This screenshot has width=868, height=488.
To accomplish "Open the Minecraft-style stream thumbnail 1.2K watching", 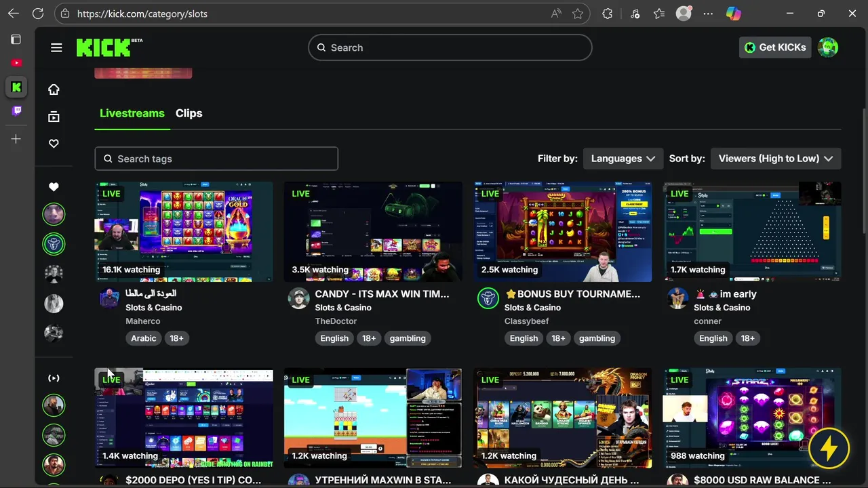I will (x=373, y=418).
